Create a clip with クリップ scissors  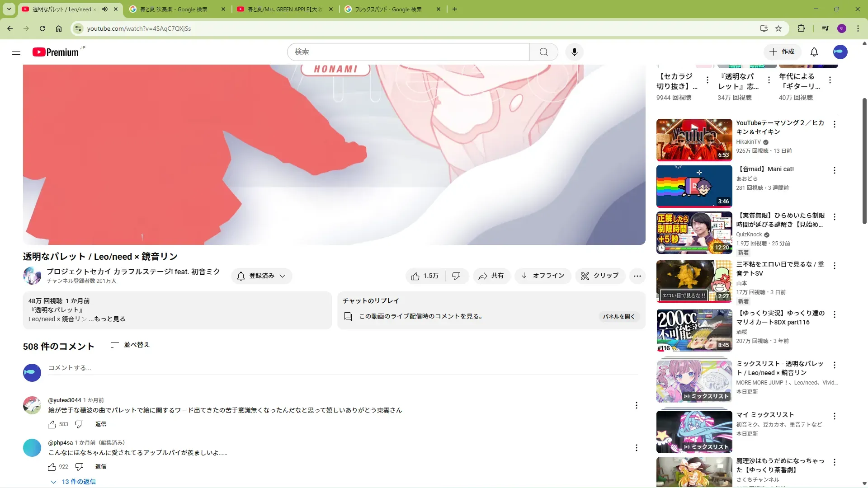599,276
